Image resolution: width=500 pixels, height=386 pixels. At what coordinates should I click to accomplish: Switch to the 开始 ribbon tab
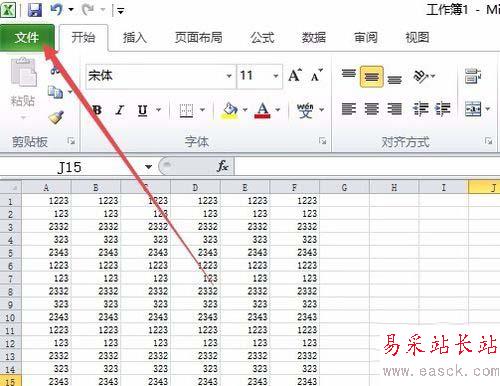point(83,37)
